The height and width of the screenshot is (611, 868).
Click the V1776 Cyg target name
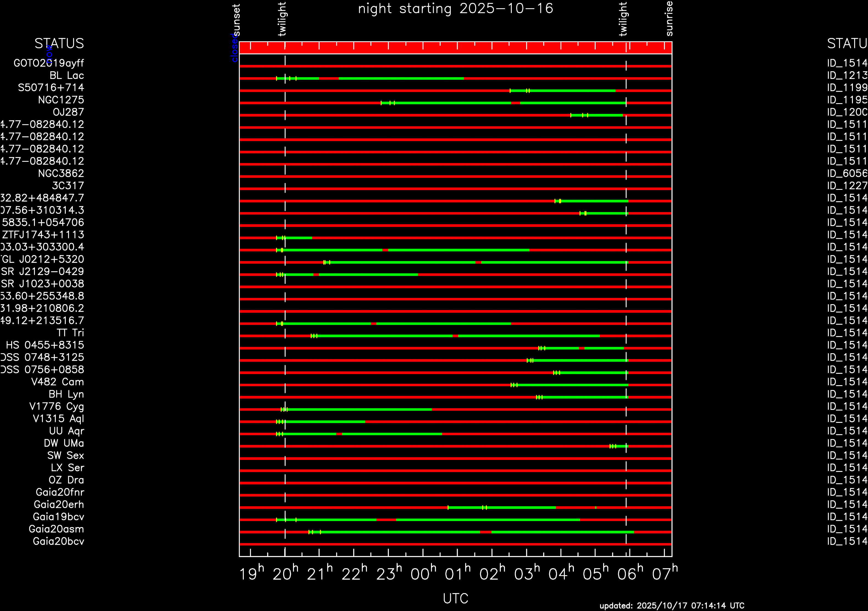[x=57, y=406]
